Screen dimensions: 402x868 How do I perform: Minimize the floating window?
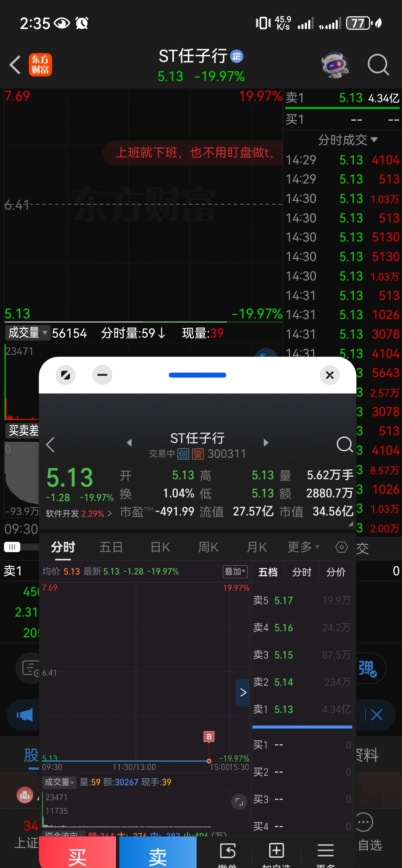pyautogui.click(x=102, y=375)
